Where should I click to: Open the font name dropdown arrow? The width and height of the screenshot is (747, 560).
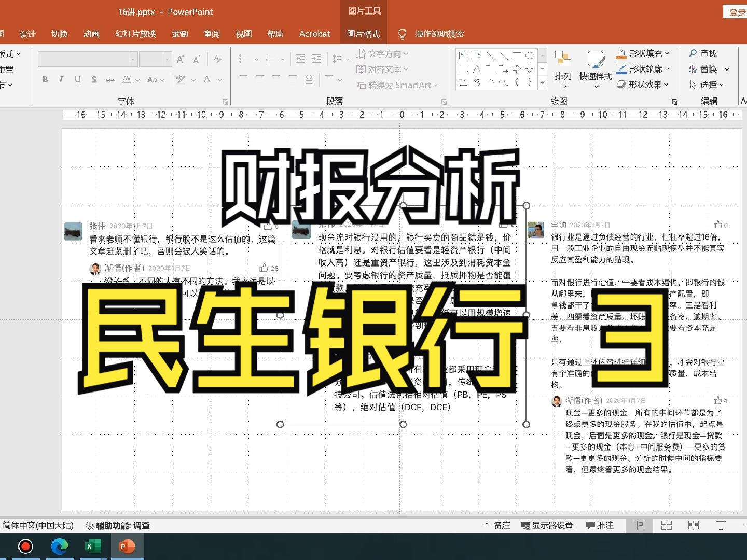pos(133,59)
